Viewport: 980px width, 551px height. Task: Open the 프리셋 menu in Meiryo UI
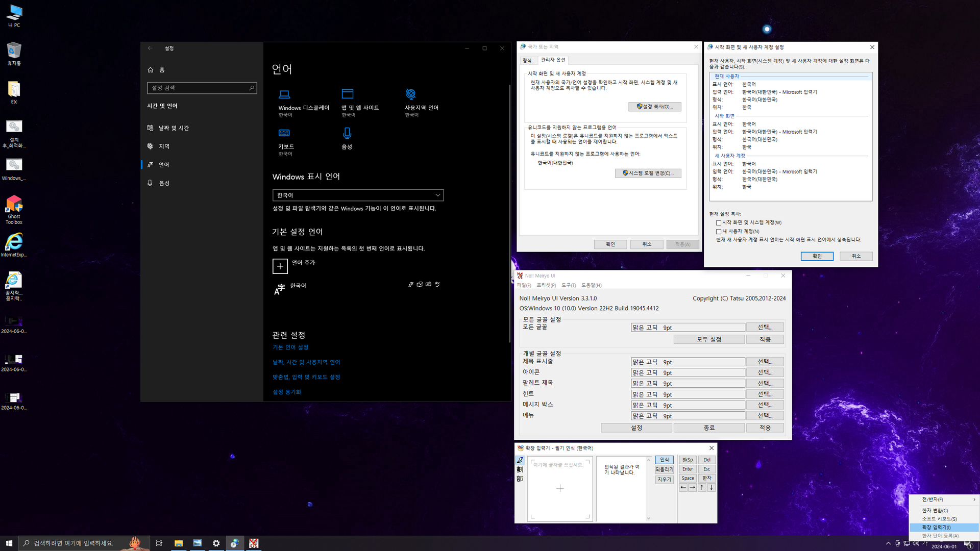[x=546, y=285]
